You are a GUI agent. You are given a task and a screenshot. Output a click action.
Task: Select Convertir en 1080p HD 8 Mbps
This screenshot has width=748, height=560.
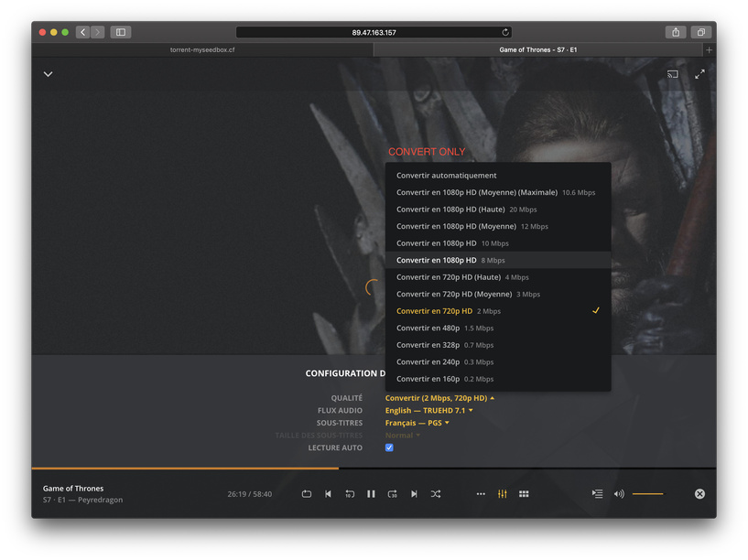coord(498,260)
